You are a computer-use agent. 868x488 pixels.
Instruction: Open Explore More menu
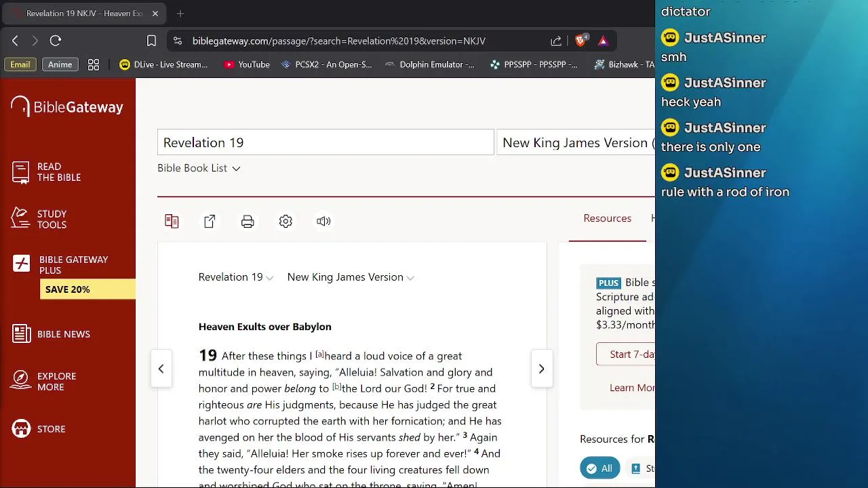[x=43, y=382]
